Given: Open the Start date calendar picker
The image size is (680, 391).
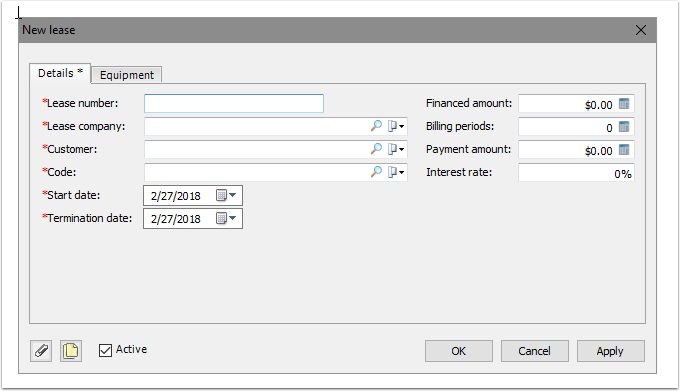Looking at the screenshot, I should pos(226,195).
